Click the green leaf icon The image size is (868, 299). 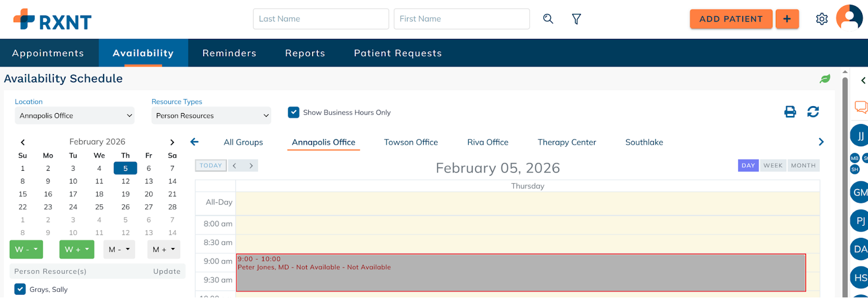click(825, 79)
